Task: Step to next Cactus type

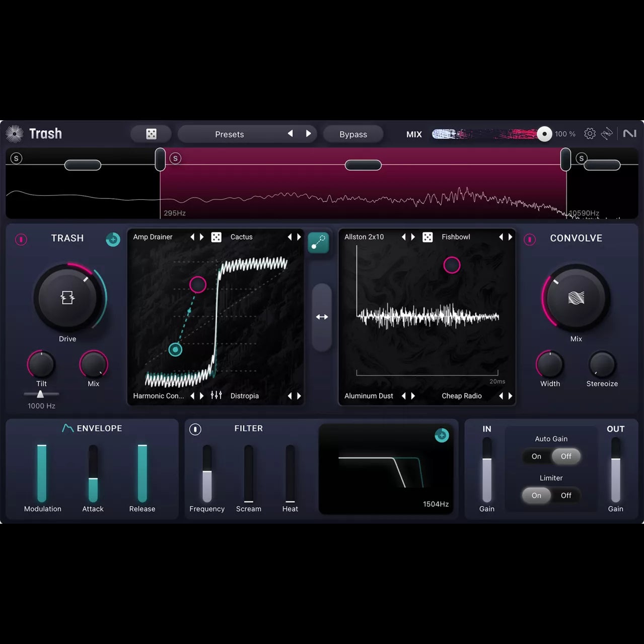Action: [x=299, y=237]
